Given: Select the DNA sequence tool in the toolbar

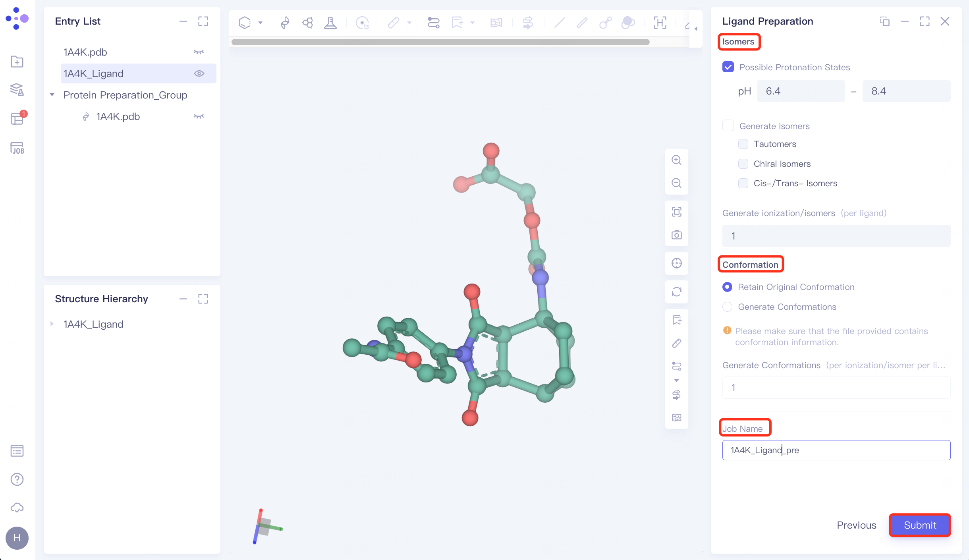Looking at the screenshot, I should coord(285,23).
